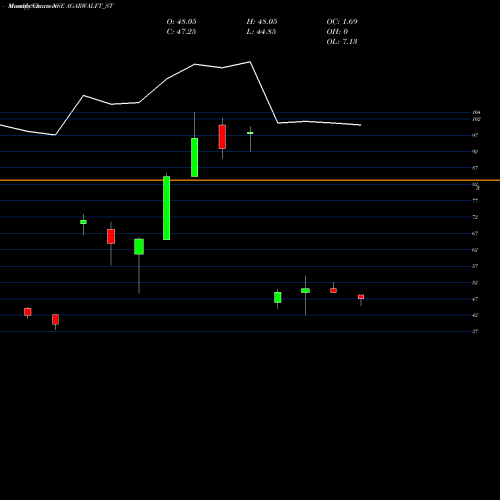
Task: Click the 87 price axis label
Action: [475, 168]
